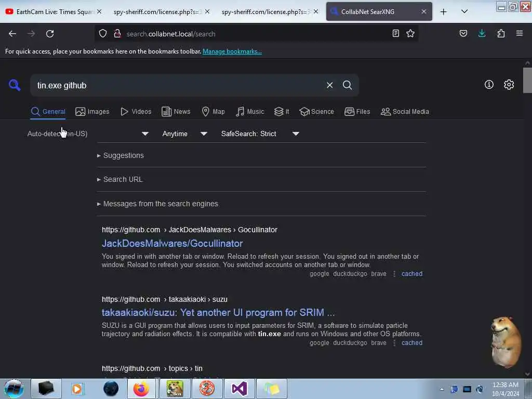Click the browser back arrow

12,34
